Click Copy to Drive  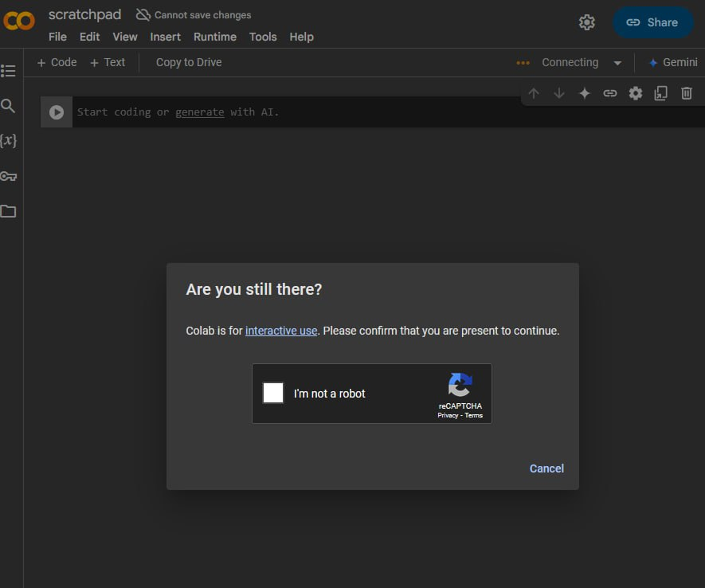[189, 62]
